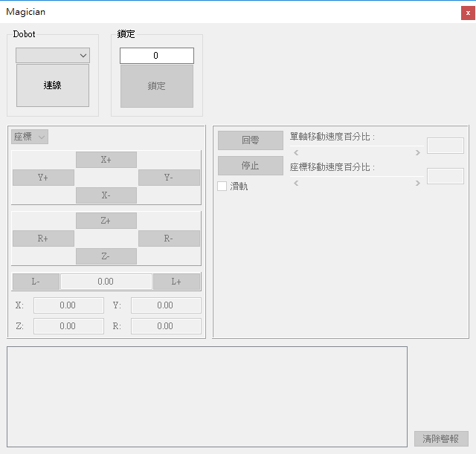Close the Magician window
Image resolution: width=476 pixels, height=454 pixels.
[x=468, y=13]
